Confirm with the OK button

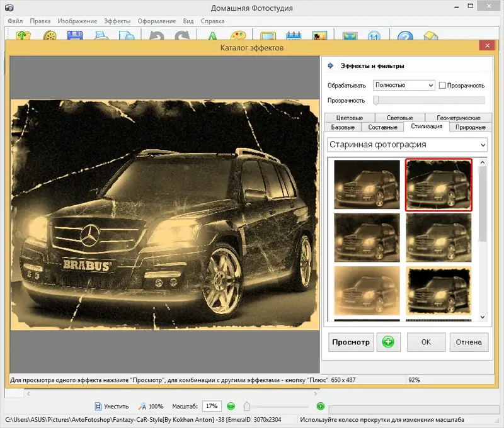click(x=426, y=342)
